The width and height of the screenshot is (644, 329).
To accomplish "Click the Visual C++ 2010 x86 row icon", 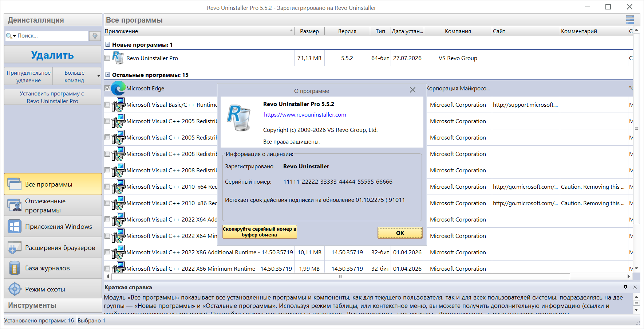I will (x=119, y=203).
